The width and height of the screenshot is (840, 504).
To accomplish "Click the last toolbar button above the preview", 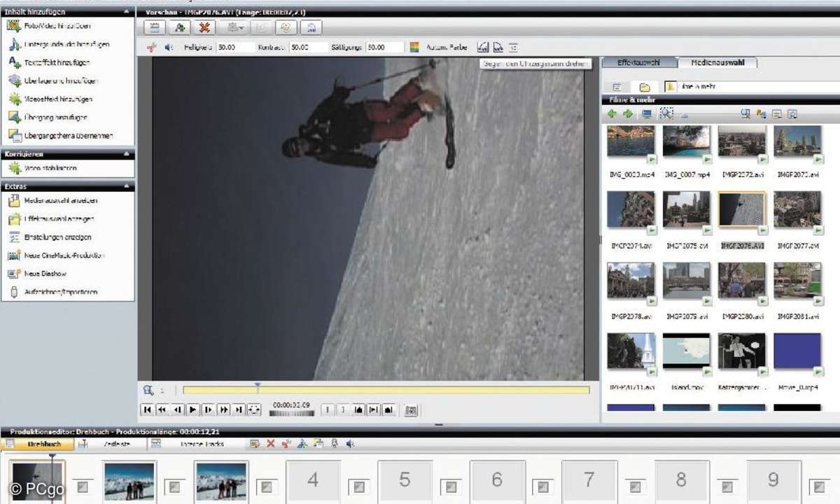I will tap(311, 27).
